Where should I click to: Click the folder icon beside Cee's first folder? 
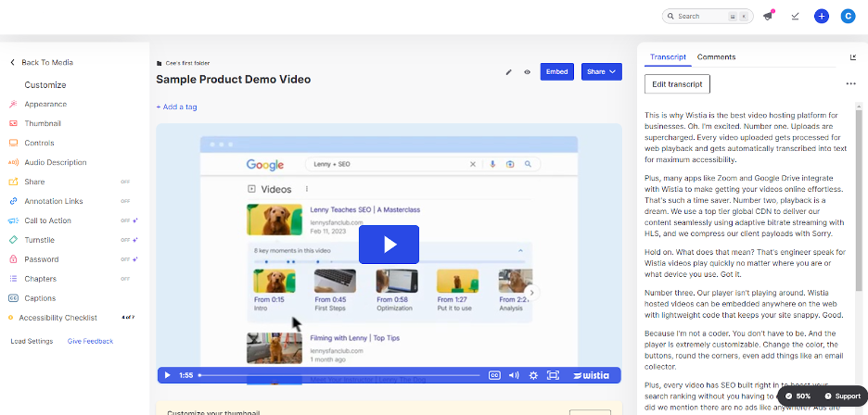tap(160, 64)
